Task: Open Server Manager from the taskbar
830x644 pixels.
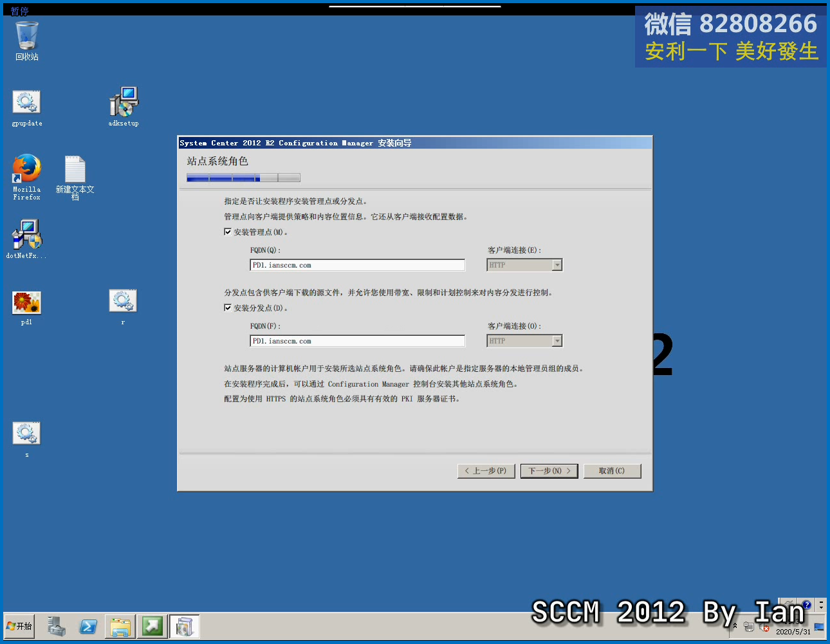Action: (56, 626)
